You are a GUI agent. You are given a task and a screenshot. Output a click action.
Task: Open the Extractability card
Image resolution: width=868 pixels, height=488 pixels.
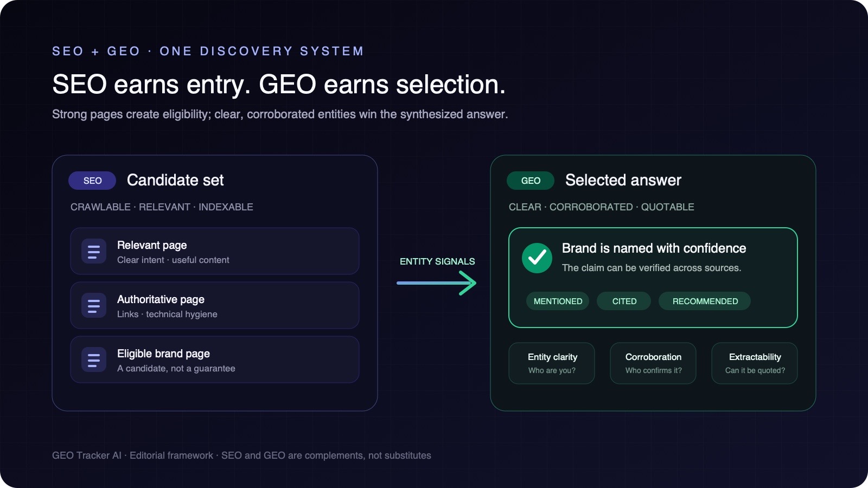tap(755, 363)
